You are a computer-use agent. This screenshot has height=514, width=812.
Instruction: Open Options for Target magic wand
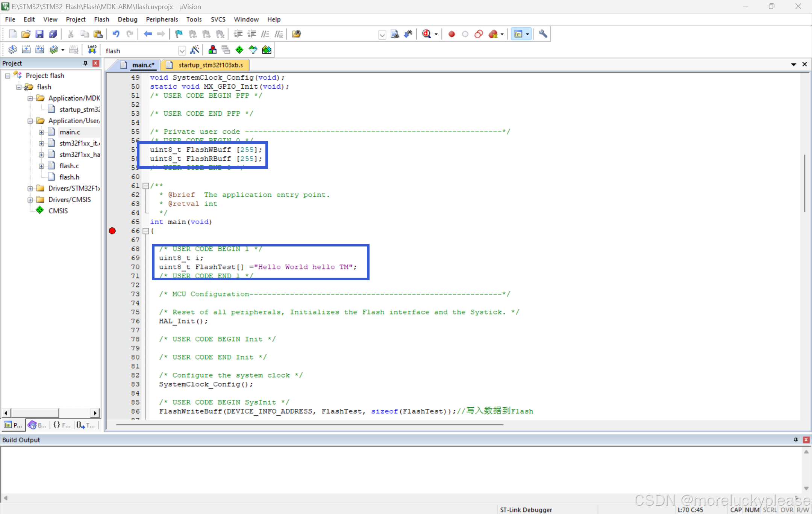click(x=195, y=50)
